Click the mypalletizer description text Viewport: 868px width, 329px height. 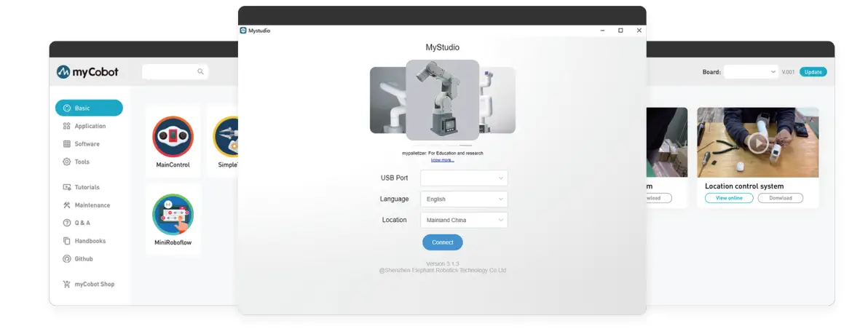(442, 153)
